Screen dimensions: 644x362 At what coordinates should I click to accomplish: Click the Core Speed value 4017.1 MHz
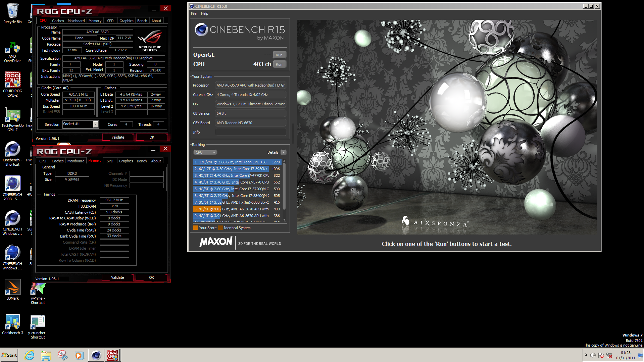pyautogui.click(x=78, y=94)
